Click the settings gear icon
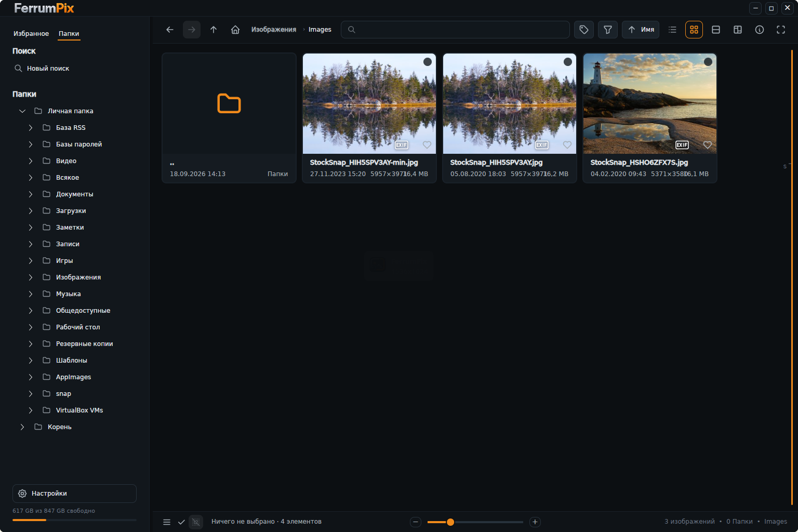 22,494
